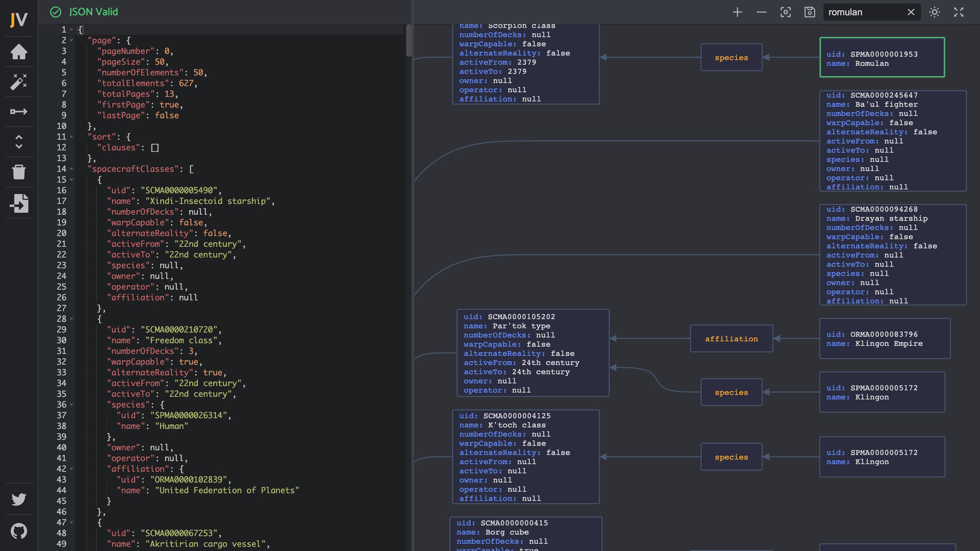Collapse the "sort" object fold arrow
The image size is (980, 551).
point(72,137)
